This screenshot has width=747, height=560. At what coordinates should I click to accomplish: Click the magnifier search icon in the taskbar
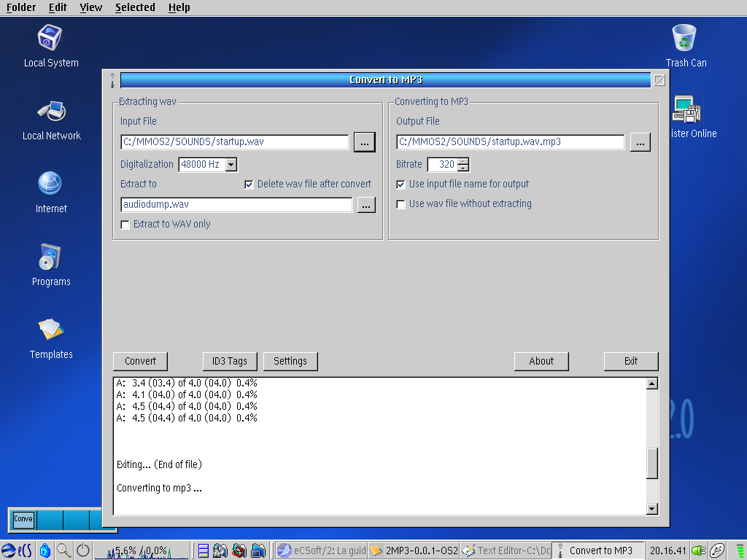(64, 551)
